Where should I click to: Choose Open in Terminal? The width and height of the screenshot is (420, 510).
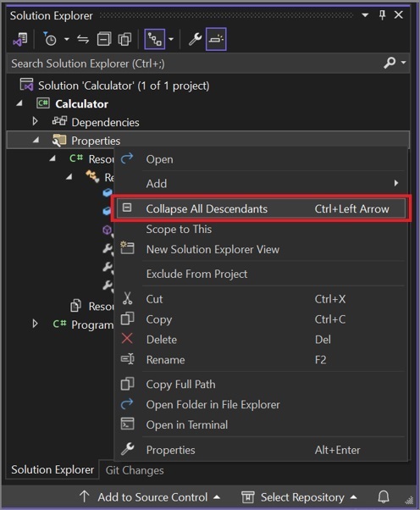[x=261, y=424]
